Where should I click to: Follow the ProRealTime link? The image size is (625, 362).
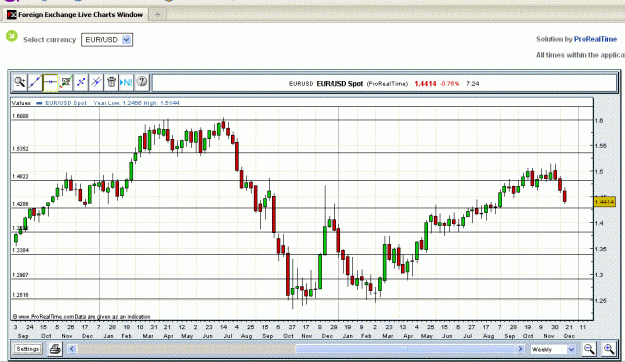595,39
